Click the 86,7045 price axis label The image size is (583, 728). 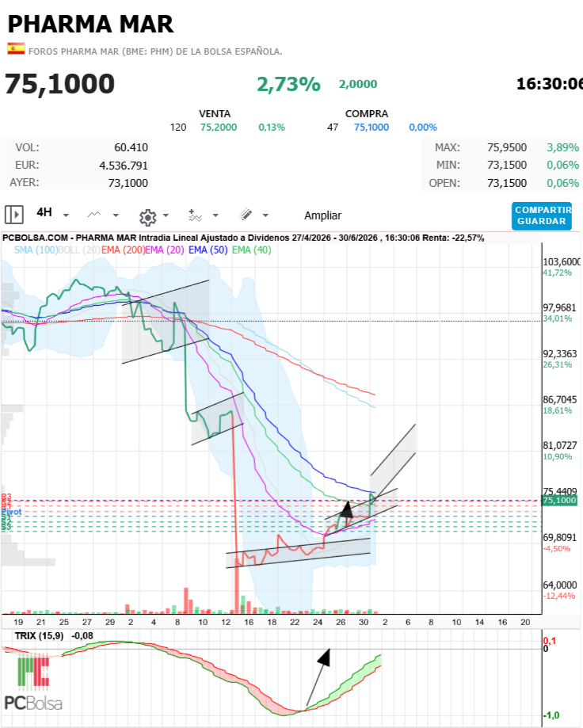560,400
